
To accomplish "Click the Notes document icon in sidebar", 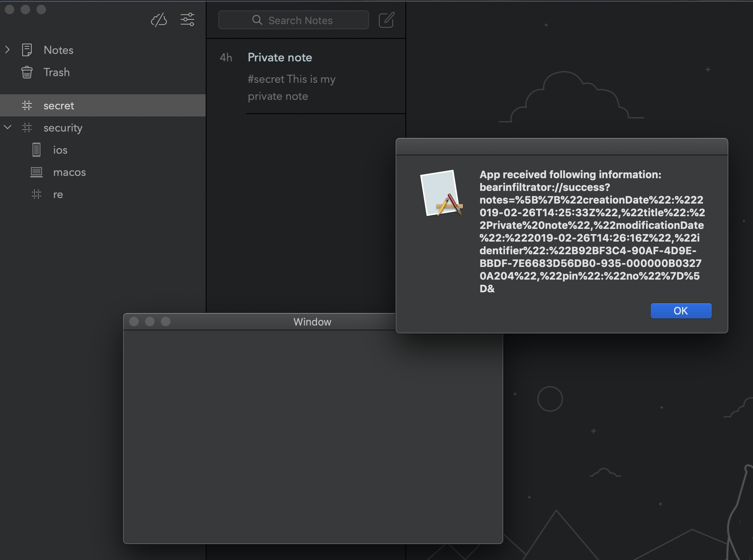I will [x=27, y=50].
